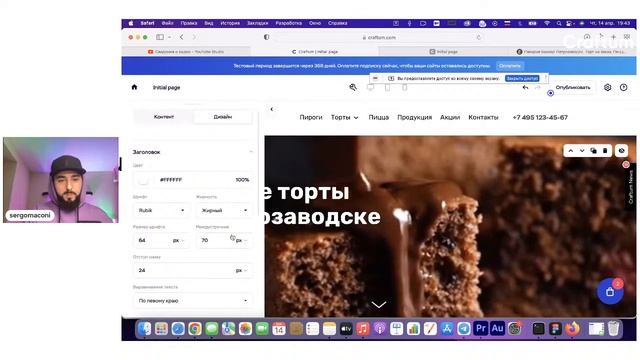Open the Пицца navigation link
The height and width of the screenshot is (360, 640).
point(378,118)
